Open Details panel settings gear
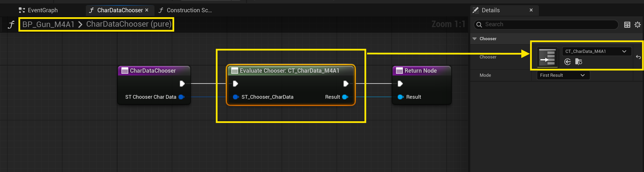This screenshot has width=644, height=172. tap(638, 25)
